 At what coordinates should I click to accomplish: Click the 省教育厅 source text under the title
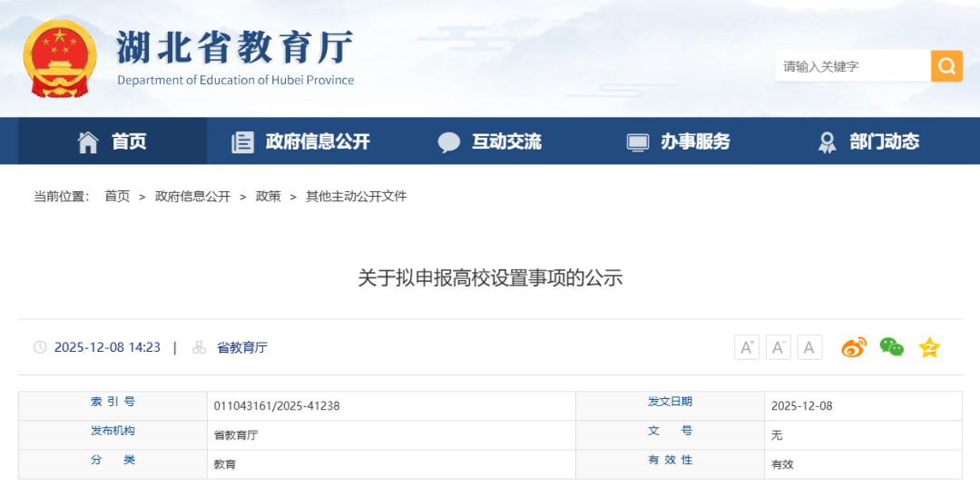[x=242, y=348]
